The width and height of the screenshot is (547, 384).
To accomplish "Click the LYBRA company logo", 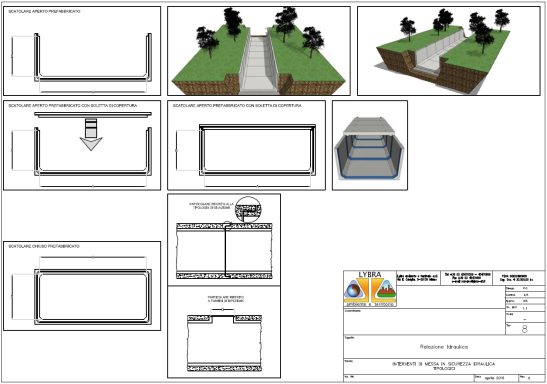I will [x=370, y=289].
